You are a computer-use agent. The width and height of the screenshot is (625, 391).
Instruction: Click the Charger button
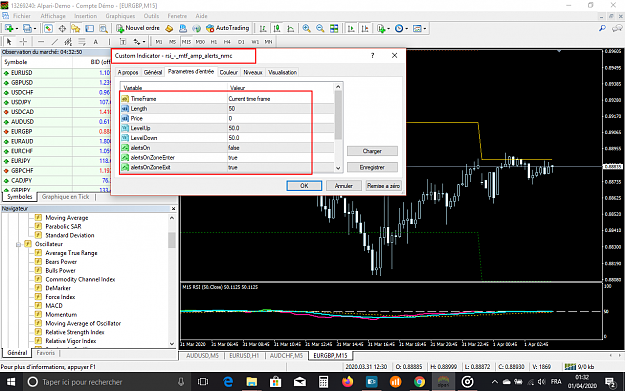point(372,151)
